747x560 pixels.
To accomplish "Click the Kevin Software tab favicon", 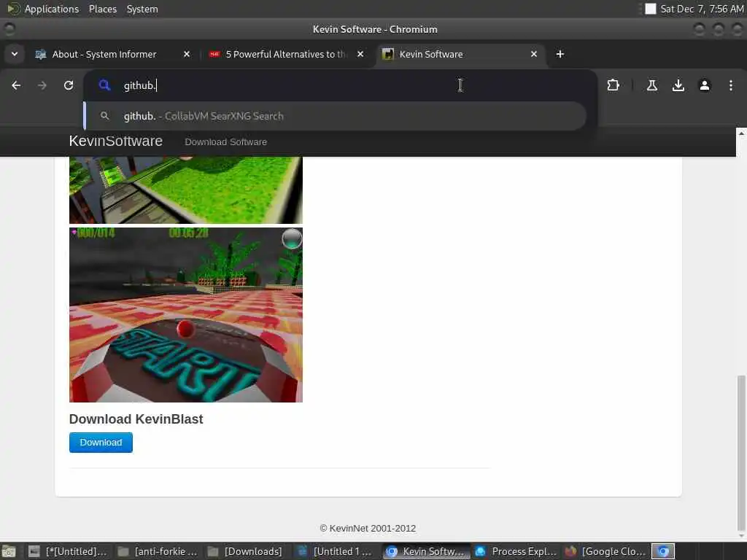I will [388, 54].
